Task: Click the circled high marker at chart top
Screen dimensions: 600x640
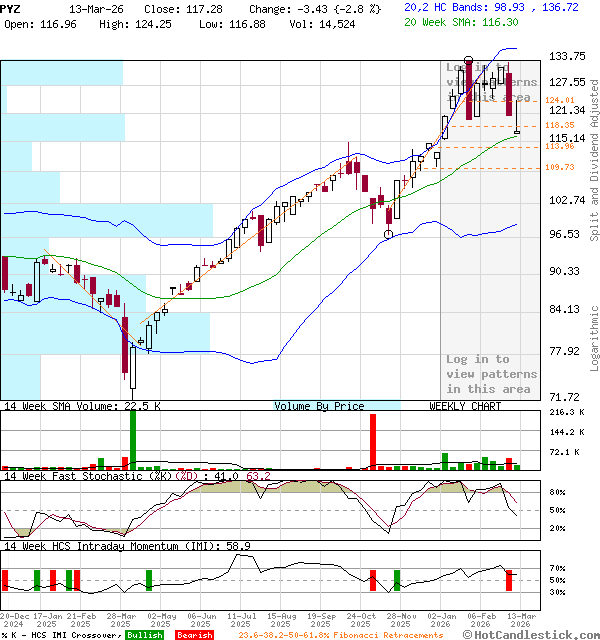Action: tap(468, 63)
